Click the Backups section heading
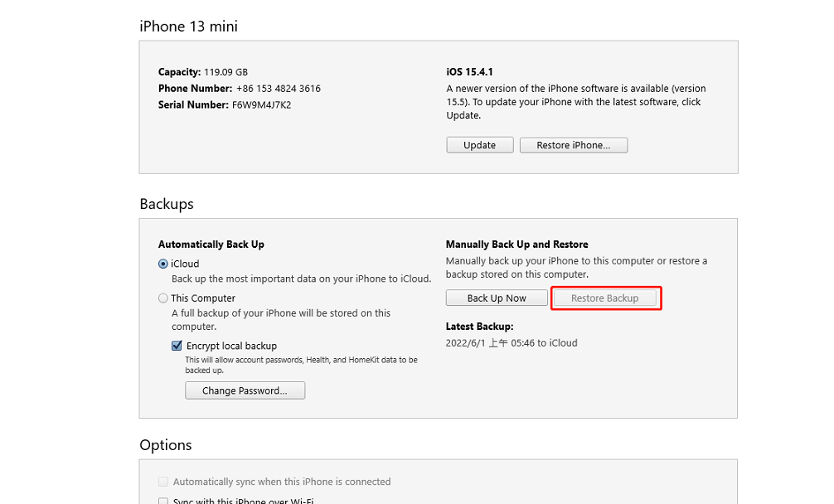The image size is (834, 504). pyautogui.click(x=166, y=204)
